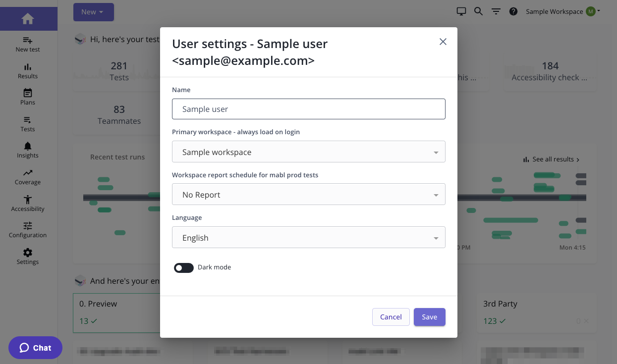Open the filter icon in the top bar

click(x=496, y=11)
